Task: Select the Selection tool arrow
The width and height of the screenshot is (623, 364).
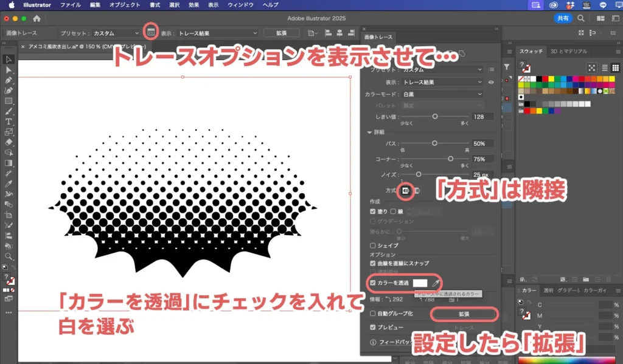Action: click(x=9, y=60)
